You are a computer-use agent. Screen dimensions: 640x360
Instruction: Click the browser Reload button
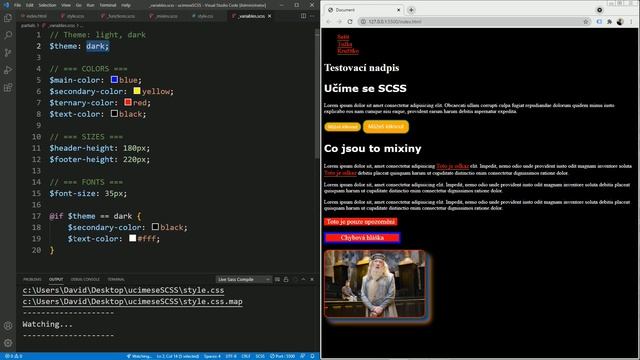pos(350,22)
